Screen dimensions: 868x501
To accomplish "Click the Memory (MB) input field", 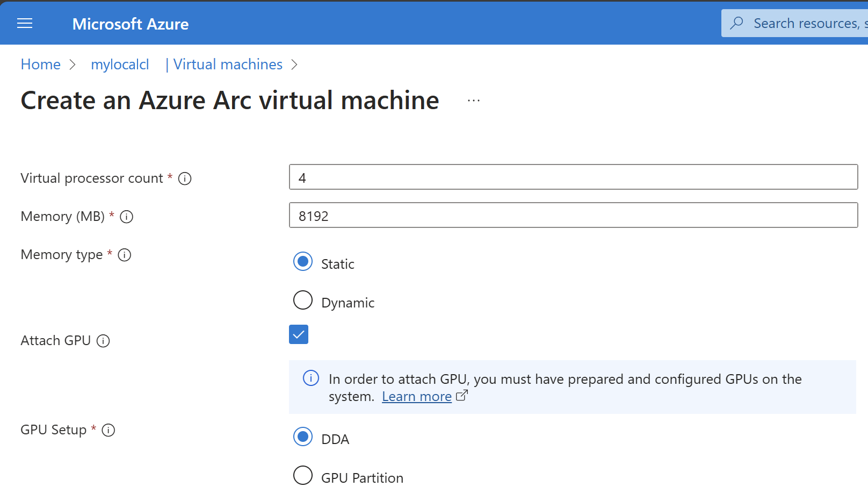I will pos(573,215).
